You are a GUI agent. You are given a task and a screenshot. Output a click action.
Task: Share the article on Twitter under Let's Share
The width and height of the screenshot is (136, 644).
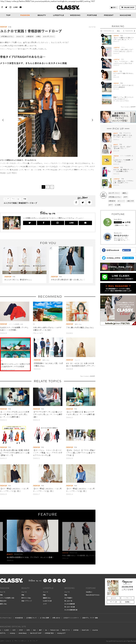[x=83, y=202]
